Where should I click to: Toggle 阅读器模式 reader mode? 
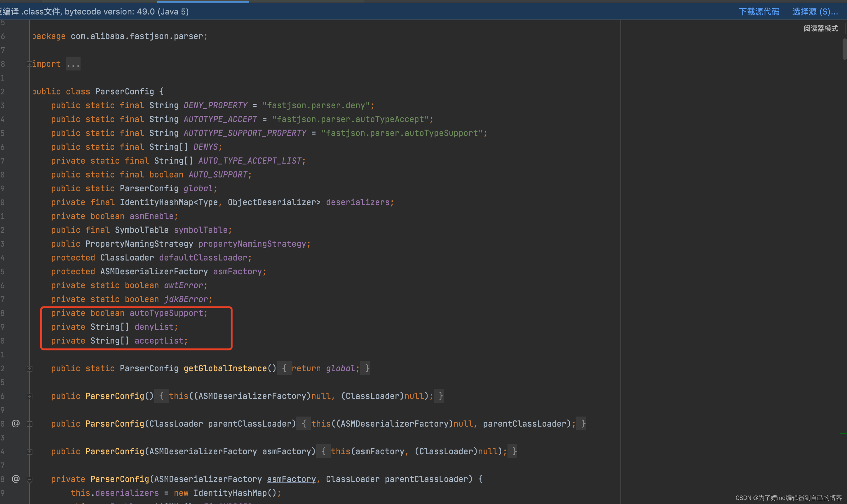point(821,29)
